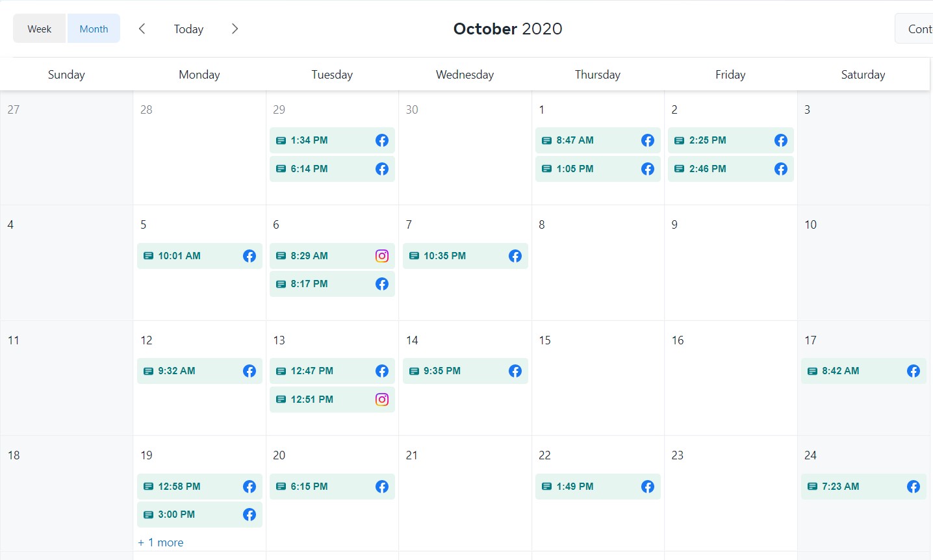
Task: Select the empty October 15 day cell
Action: coord(598,390)
